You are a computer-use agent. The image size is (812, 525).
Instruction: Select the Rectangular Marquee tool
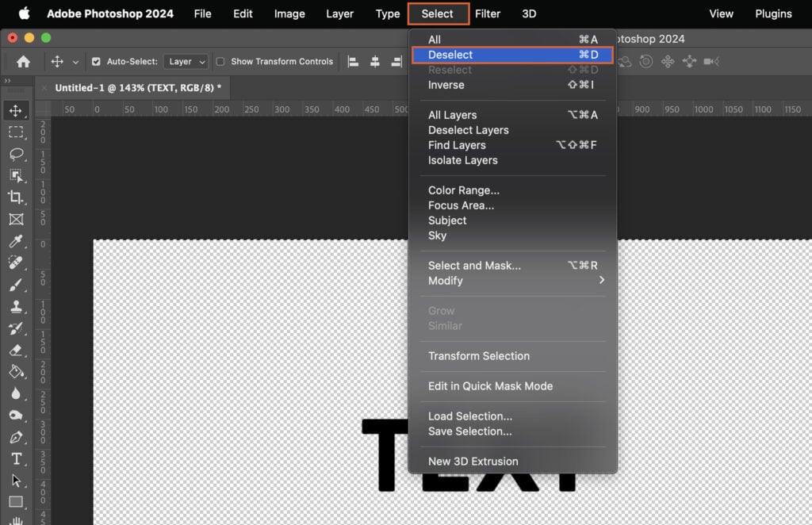tap(17, 132)
